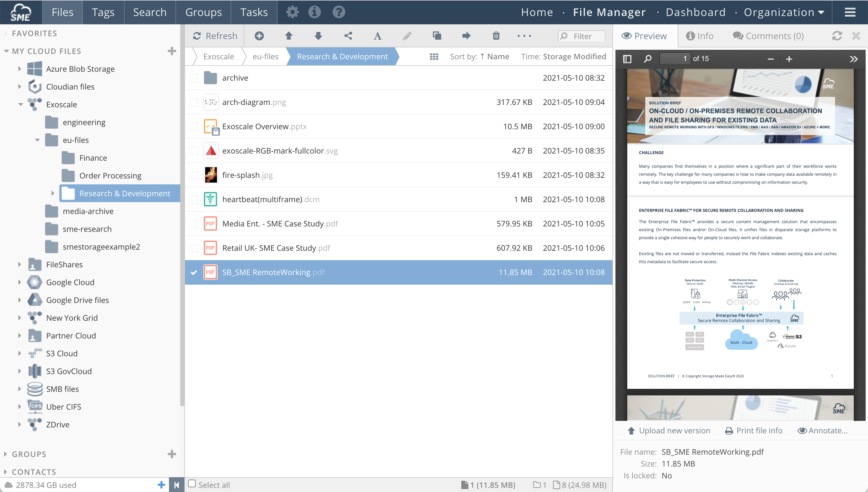This screenshot has width=868, height=492.
Task: Click the download arrow toolbar icon
Action: 318,36
